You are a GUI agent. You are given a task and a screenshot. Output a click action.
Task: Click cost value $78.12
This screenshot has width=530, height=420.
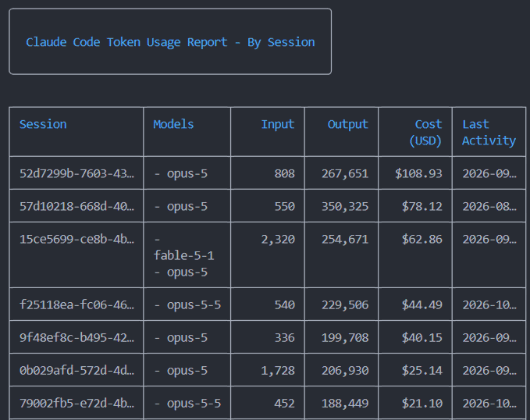(422, 206)
